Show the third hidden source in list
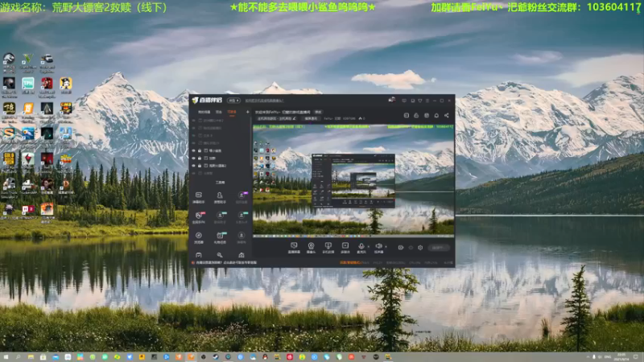This screenshot has width=644, height=362. (194, 135)
